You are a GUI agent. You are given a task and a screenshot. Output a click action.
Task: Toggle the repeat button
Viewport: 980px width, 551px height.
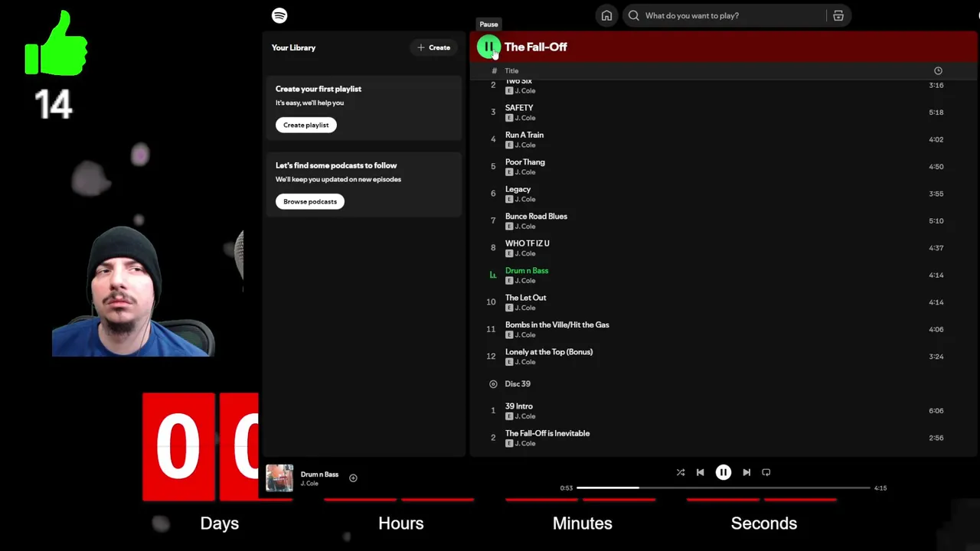click(766, 472)
